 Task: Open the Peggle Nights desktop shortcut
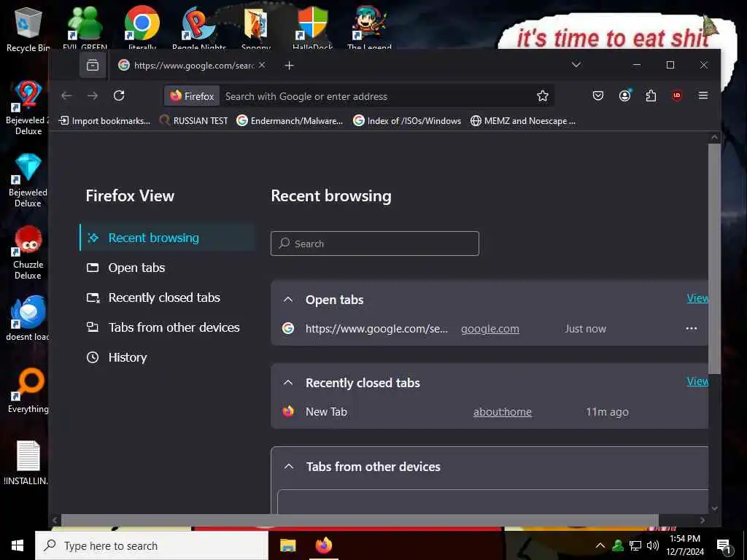(x=198, y=27)
